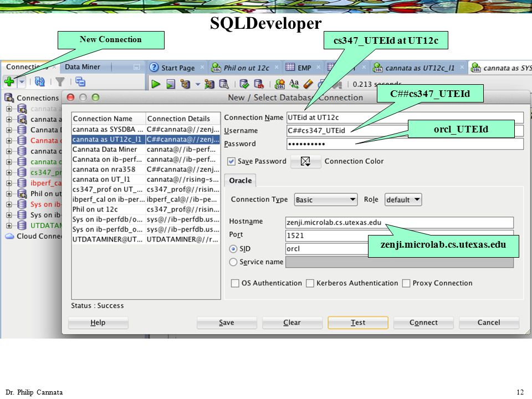Click the UTDATAM database icon
This screenshot has width=532, height=399.
point(22,226)
